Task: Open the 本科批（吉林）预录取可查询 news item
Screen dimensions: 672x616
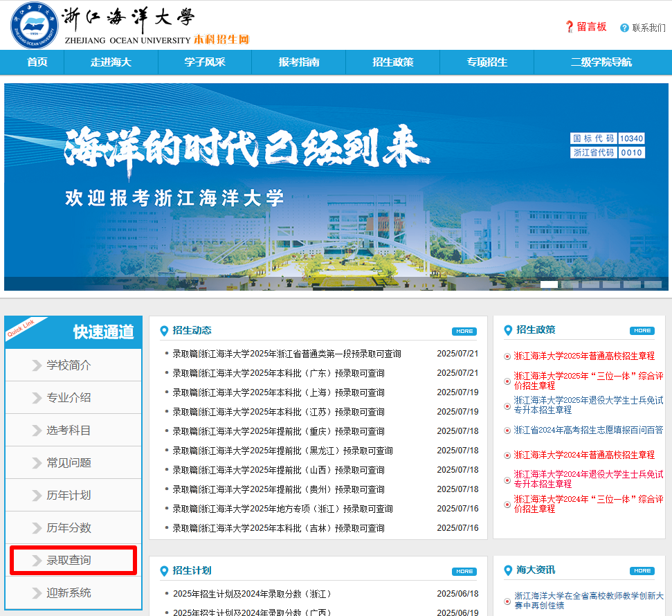Action: click(x=278, y=528)
